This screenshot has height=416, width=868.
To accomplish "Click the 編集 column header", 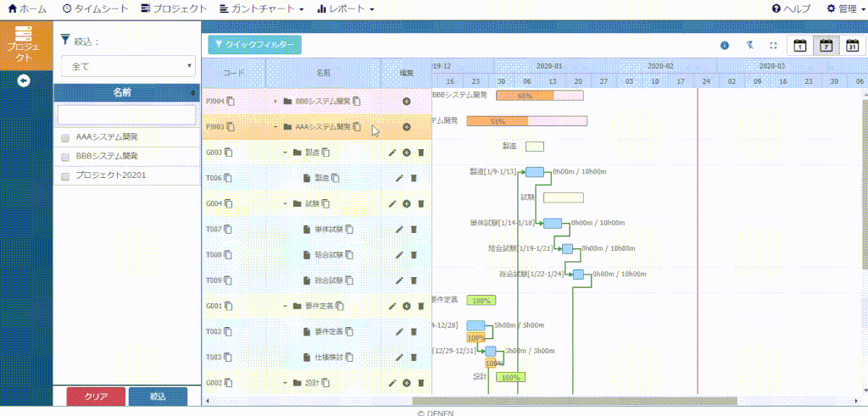I will [x=407, y=73].
